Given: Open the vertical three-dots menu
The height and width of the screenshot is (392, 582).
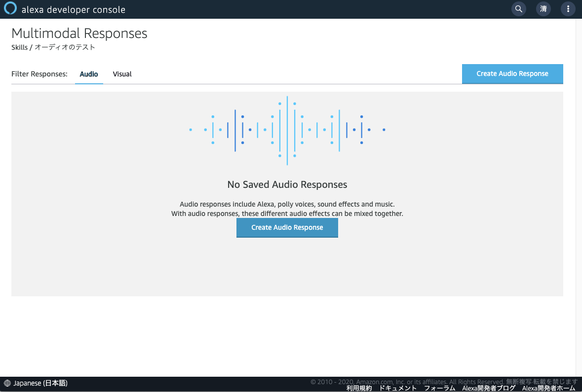Looking at the screenshot, I should (x=568, y=9).
